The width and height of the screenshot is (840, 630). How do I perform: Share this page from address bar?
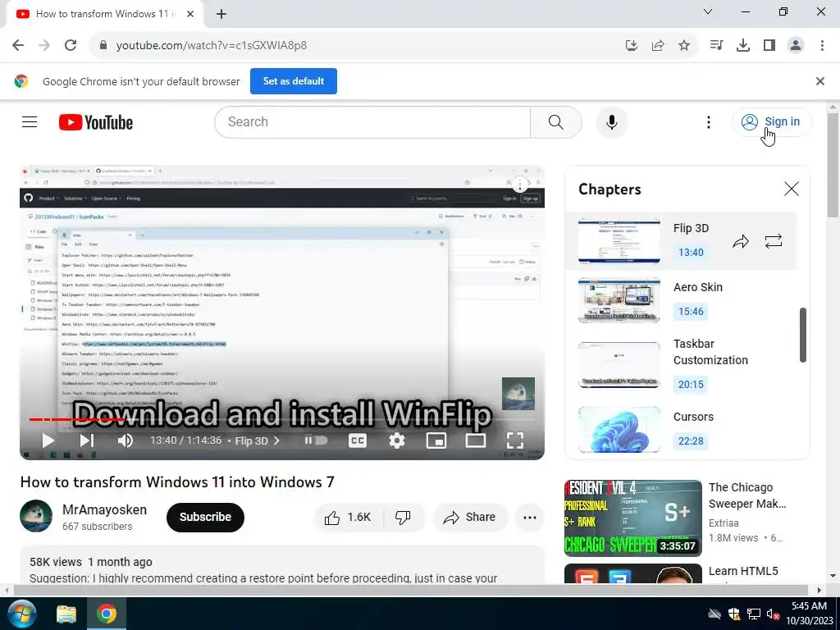(658, 45)
